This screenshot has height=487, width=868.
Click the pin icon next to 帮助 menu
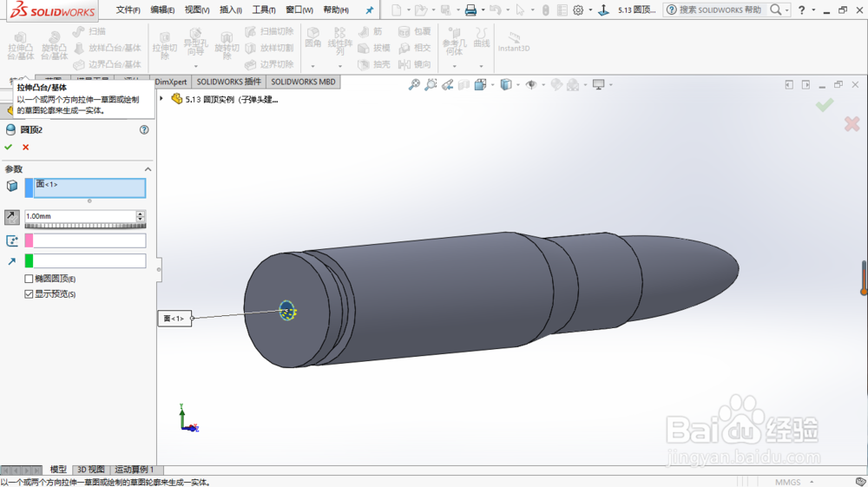pyautogui.click(x=370, y=10)
